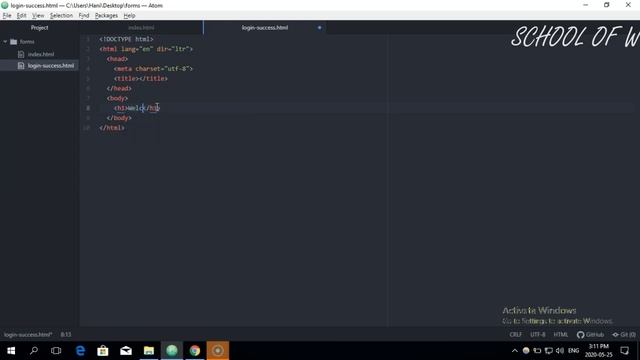Show hidden system tray icons
640x360 pixels.
coord(515,351)
